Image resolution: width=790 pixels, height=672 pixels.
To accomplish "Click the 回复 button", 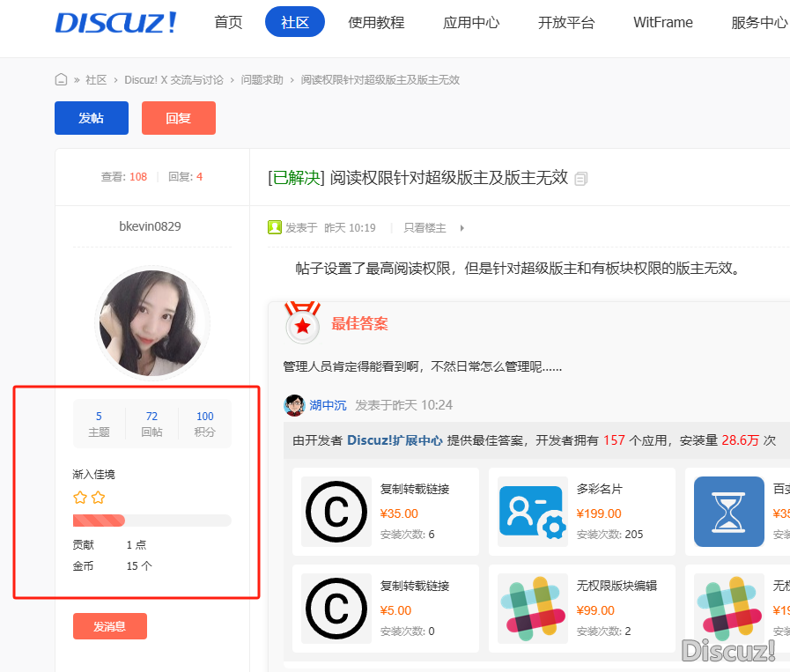I will click(x=178, y=117).
